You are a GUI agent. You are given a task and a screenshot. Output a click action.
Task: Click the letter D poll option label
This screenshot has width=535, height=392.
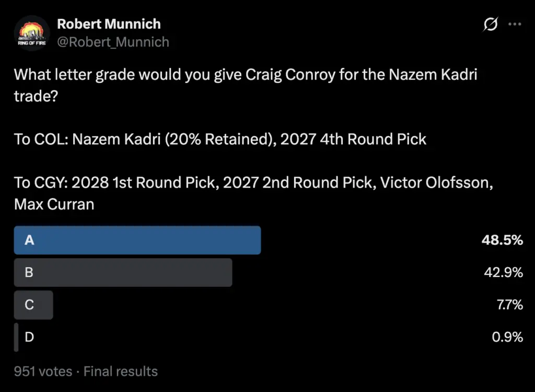29,337
